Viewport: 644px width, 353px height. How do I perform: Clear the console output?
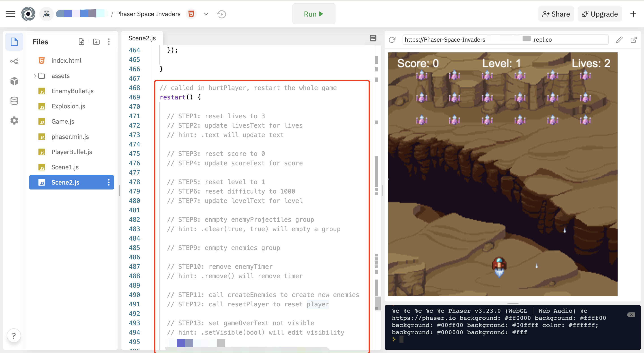point(631,314)
